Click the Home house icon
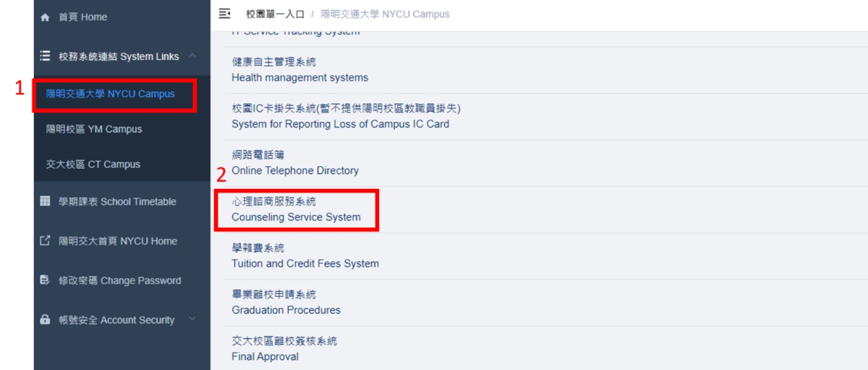This screenshot has height=370, width=868. (x=46, y=17)
